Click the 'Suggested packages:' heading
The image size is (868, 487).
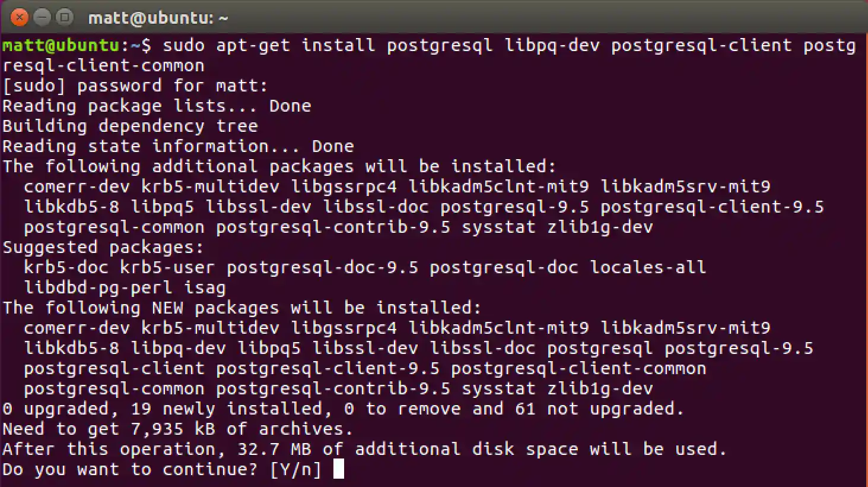103,247
